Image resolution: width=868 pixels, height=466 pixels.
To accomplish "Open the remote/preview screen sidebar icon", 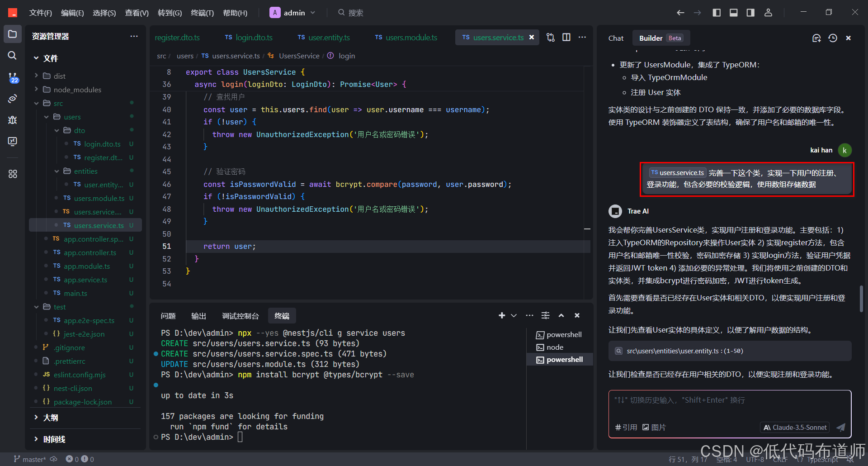I will click(13, 142).
